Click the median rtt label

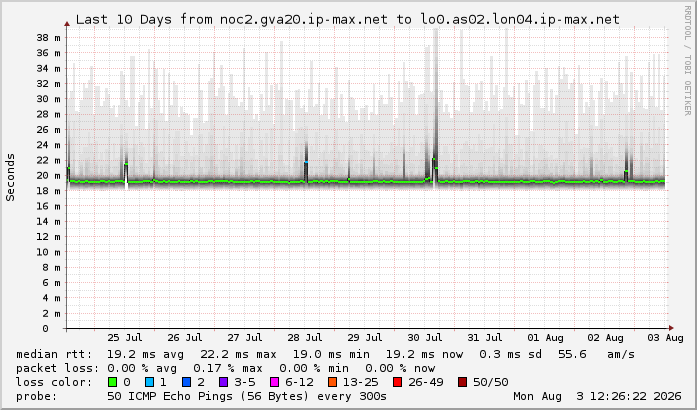(x=54, y=354)
